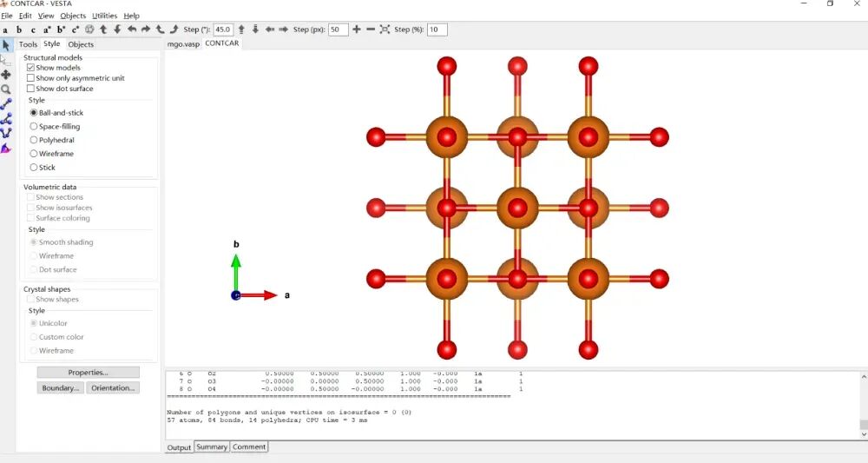Translate structure to the right
The width and height of the screenshot is (868, 463).
point(284,30)
